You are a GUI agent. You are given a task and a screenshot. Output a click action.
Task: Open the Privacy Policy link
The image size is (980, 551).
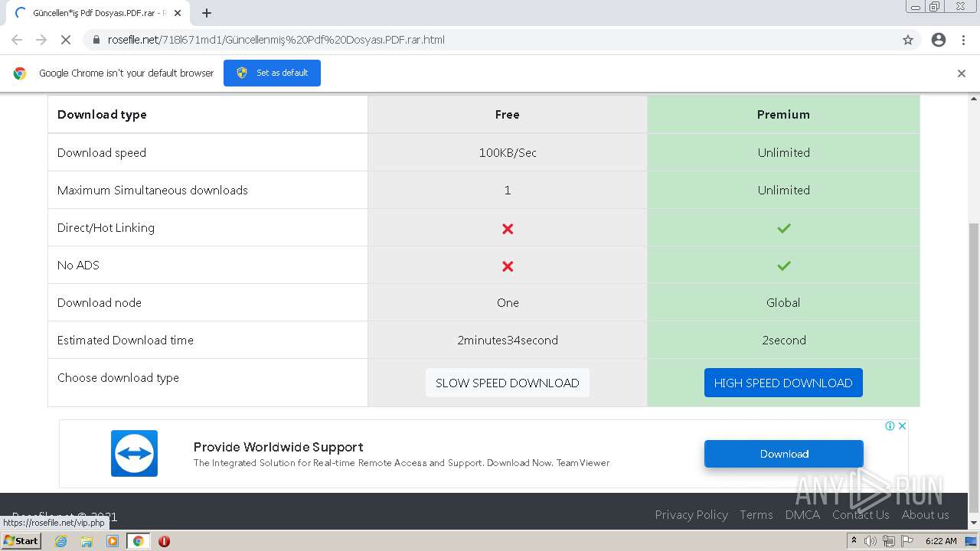pyautogui.click(x=691, y=514)
